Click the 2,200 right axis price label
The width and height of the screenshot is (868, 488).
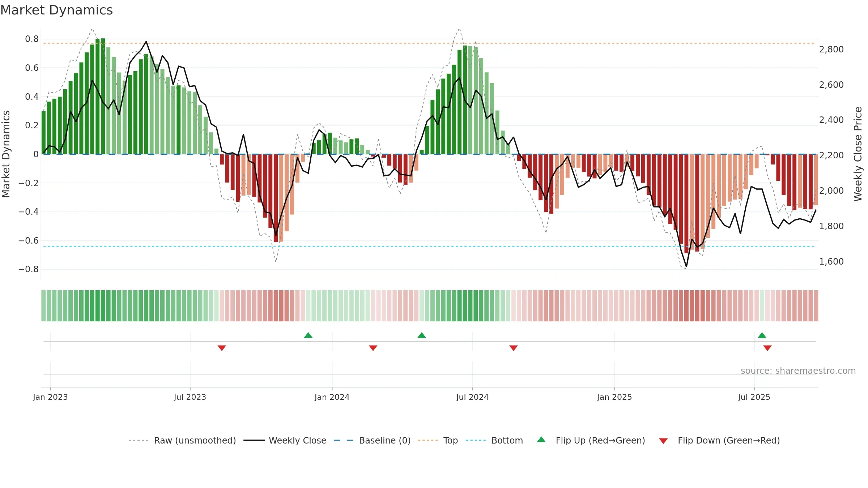click(831, 155)
